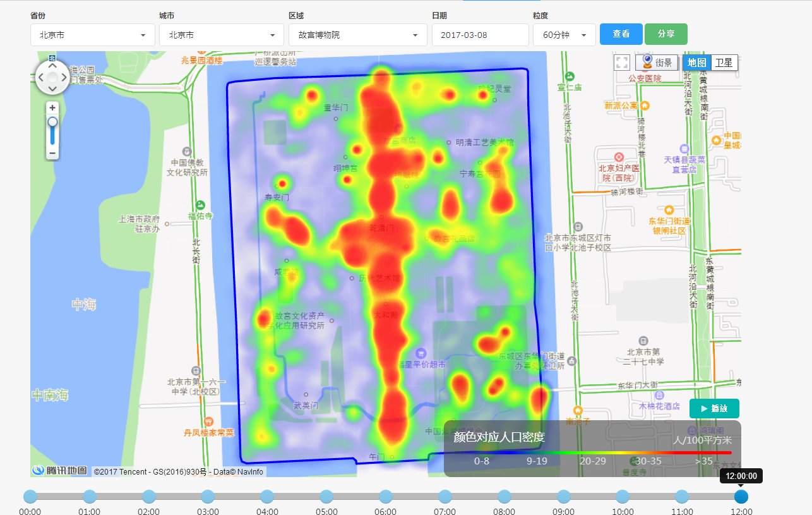Pan the map left with navigation arrow
Screen dimensions: 812x515
pos(40,78)
